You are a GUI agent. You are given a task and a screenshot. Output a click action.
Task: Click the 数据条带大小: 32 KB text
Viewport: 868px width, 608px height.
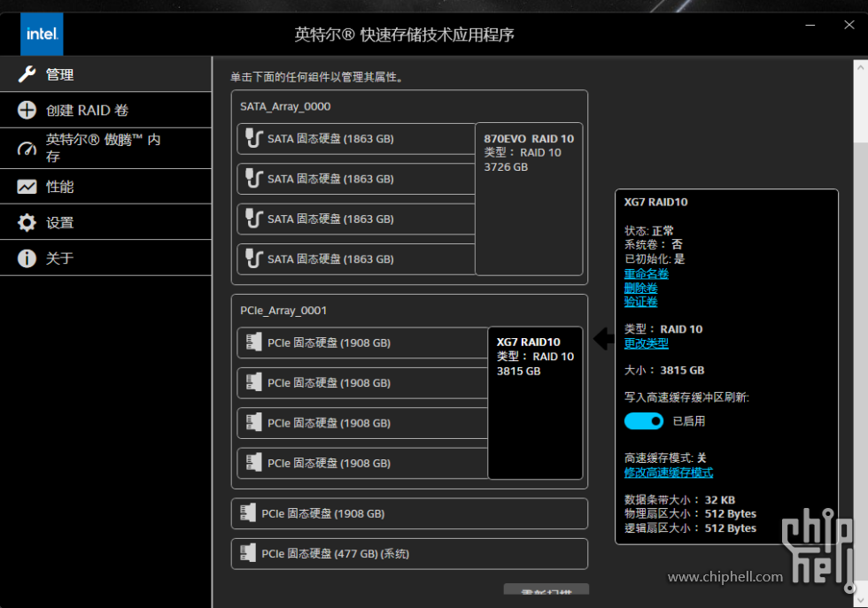tap(680, 499)
